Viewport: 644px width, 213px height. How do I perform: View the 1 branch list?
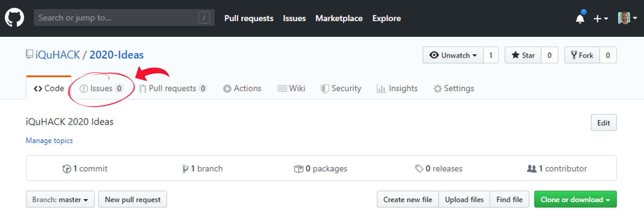(202, 169)
